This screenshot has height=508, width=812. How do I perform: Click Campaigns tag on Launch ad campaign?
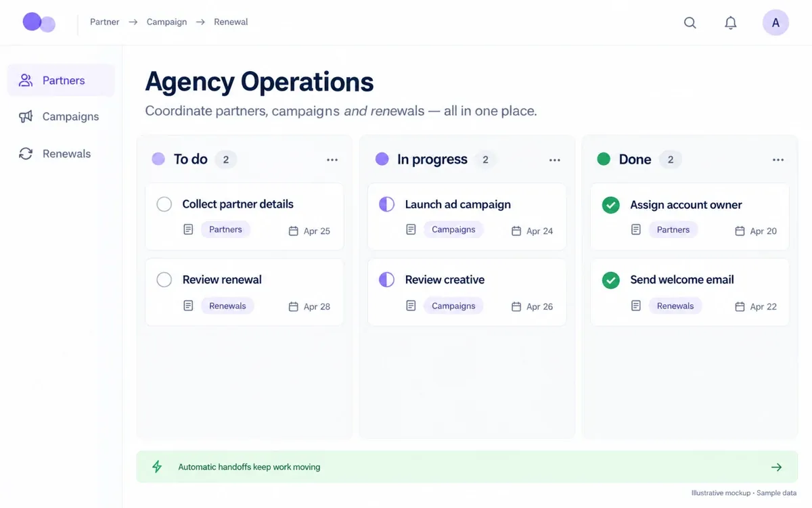point(453,229)
